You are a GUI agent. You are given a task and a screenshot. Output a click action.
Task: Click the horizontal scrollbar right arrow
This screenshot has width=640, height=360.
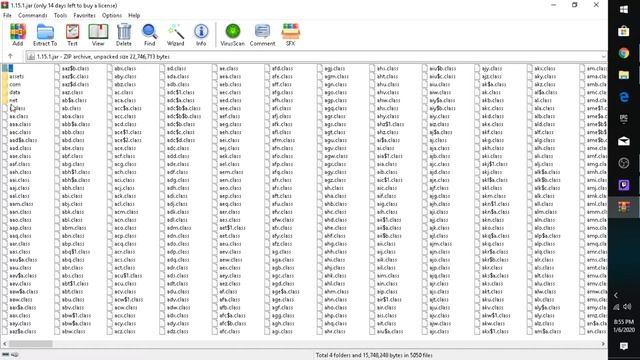point(603,344)
